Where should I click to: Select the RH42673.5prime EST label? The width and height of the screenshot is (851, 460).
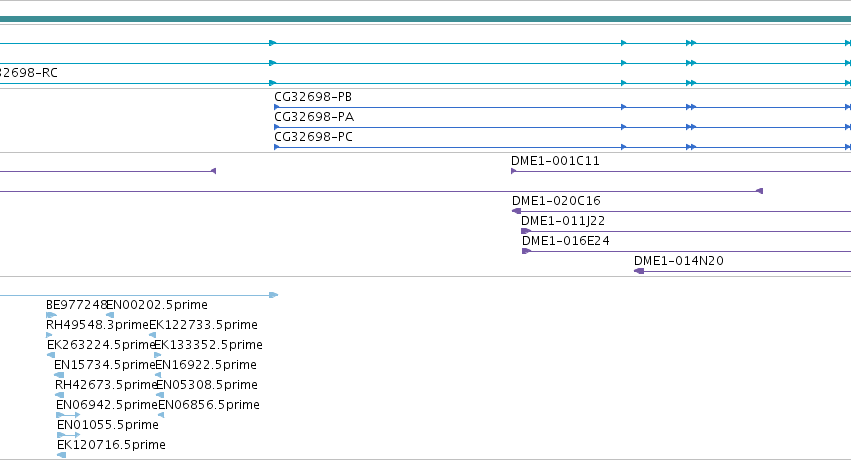[106, 385]
